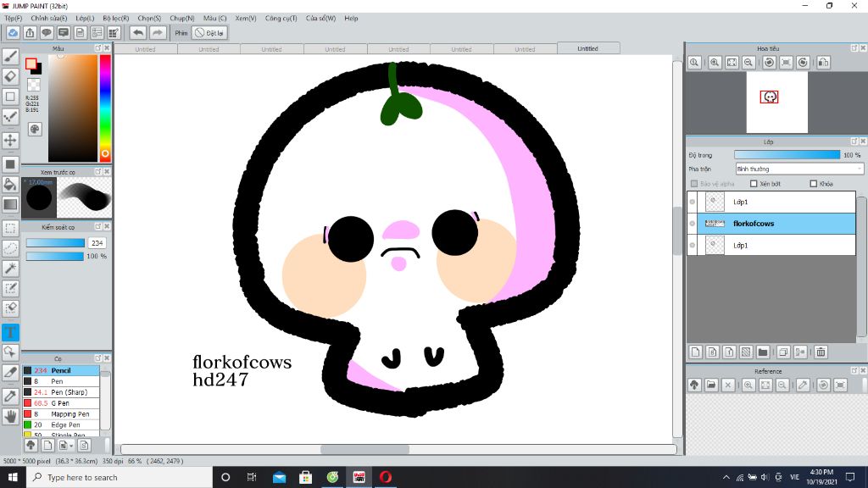
Task: Select the Dot pen tool
Action: pos(10,116)
